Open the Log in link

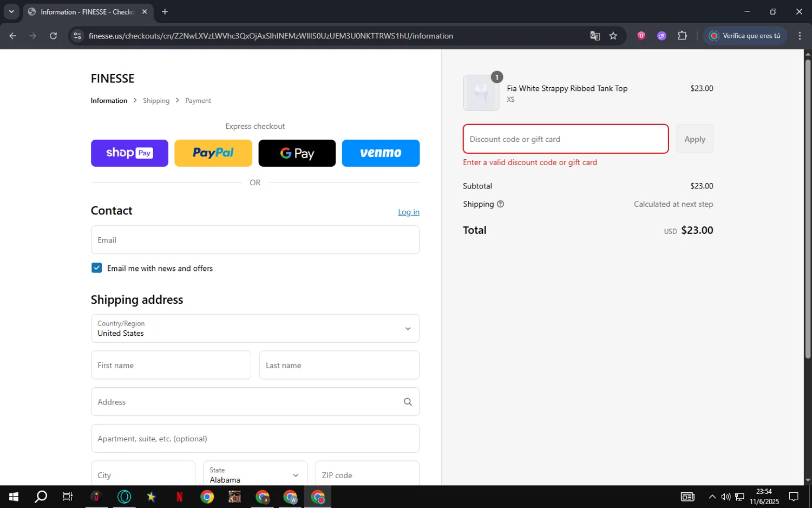tap(409, 212)
